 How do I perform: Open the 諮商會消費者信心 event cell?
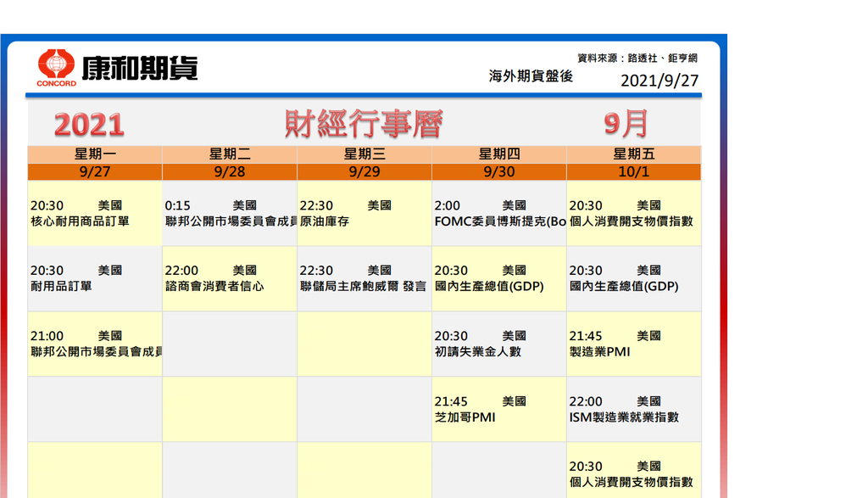214,287
